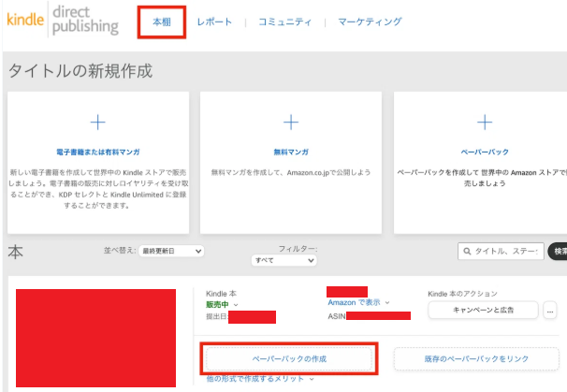Screen dimensions: 567x392
Task: Click the plus icon for 無料マンガ
Action: point(291,122)
